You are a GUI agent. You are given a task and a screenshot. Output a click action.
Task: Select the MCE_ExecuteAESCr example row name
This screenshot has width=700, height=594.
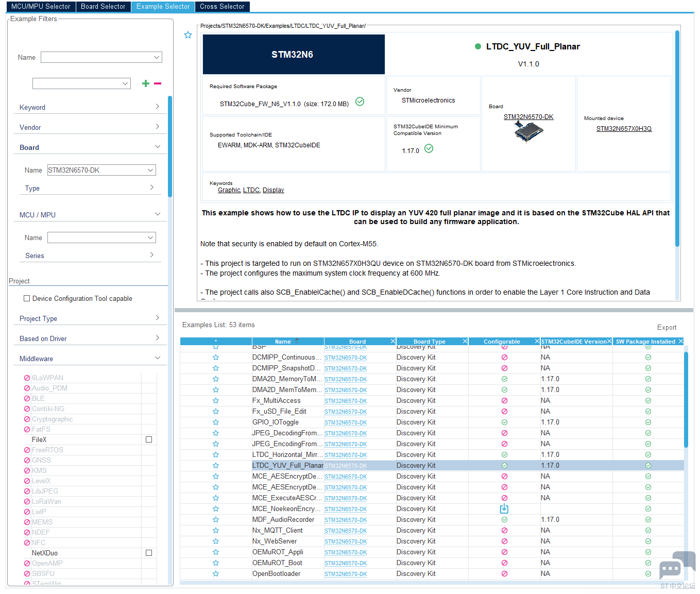(x=287, y=498)
